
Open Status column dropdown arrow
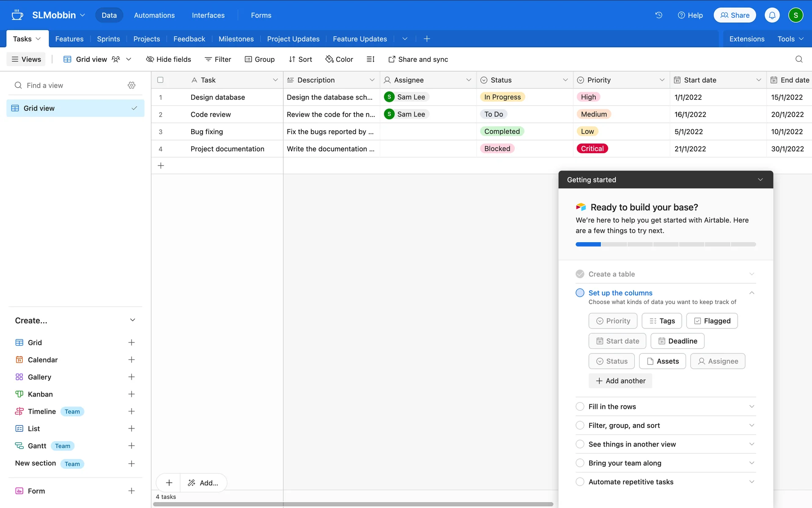pos(565,80)
